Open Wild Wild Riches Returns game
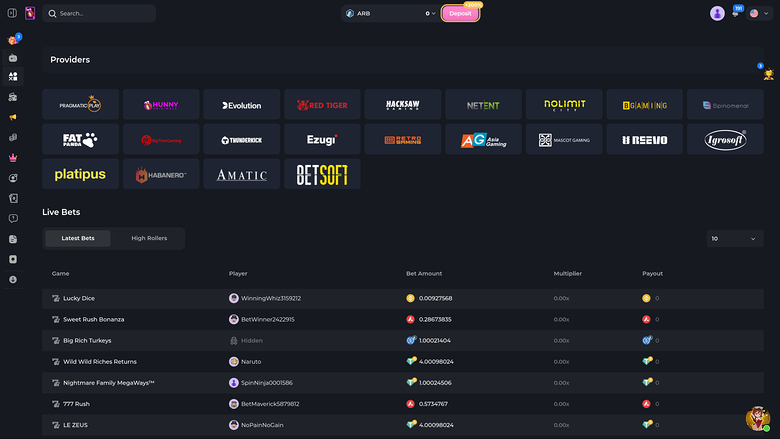 99,361
